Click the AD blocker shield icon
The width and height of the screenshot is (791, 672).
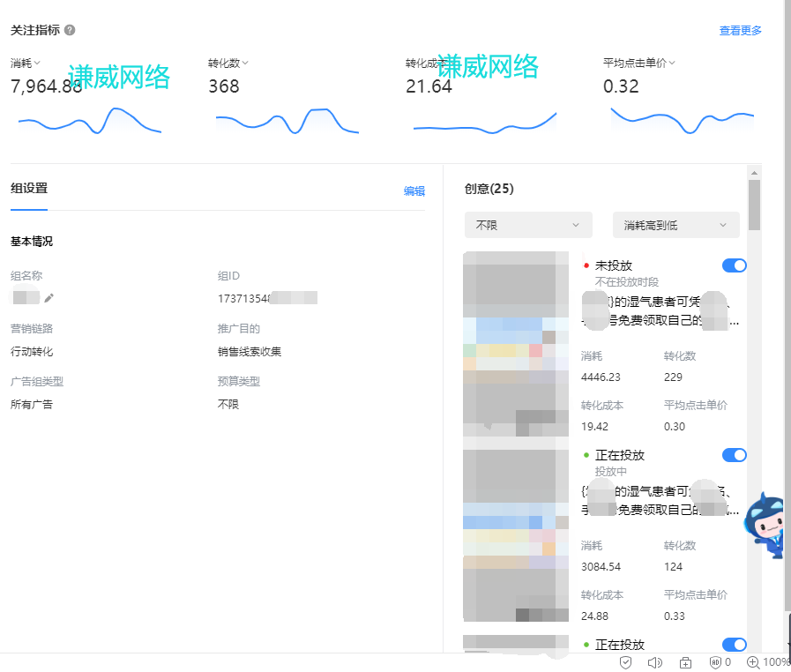[x=715, y=662]
